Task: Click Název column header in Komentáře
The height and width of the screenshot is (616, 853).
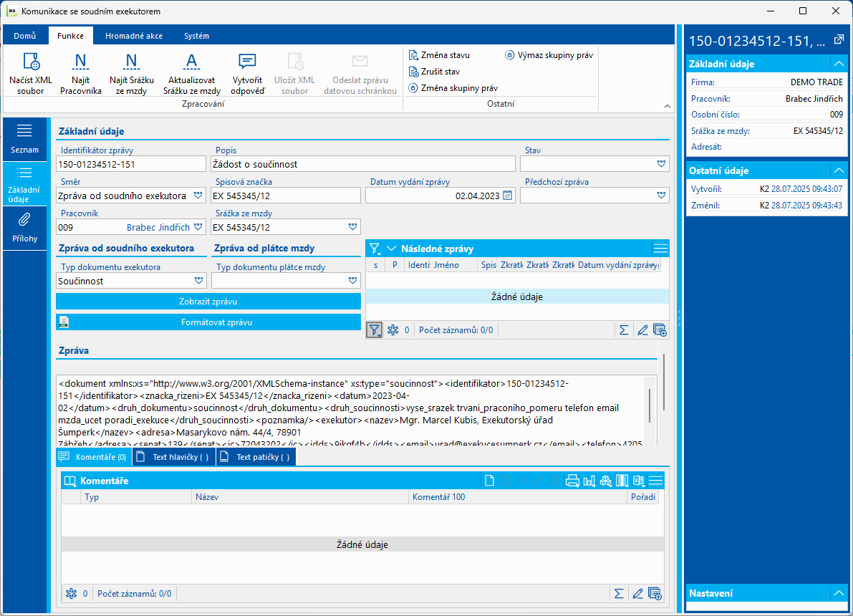Action: point(300,497)
